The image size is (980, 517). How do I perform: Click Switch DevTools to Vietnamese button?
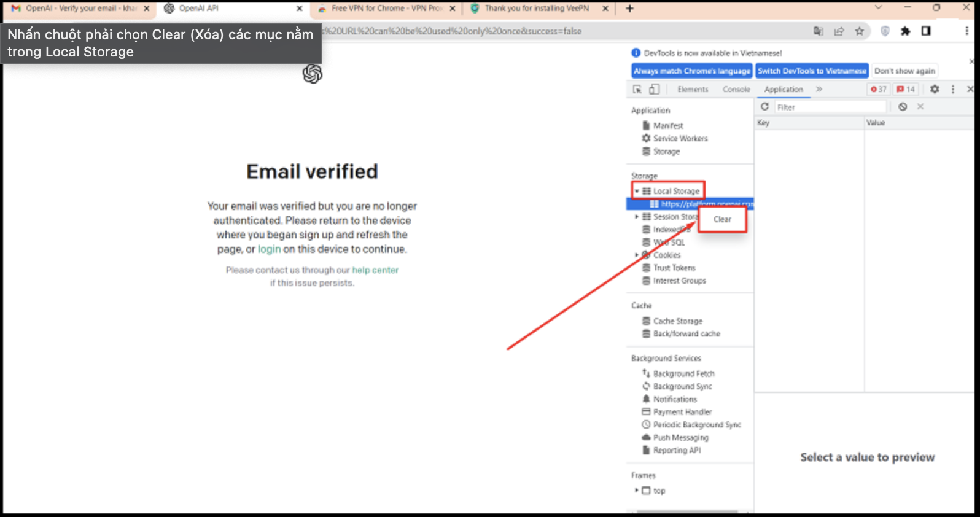[x=812, y=71]
